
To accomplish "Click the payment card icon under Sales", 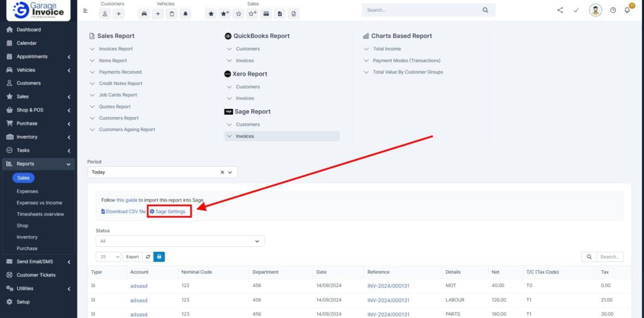I will point(266,14).
